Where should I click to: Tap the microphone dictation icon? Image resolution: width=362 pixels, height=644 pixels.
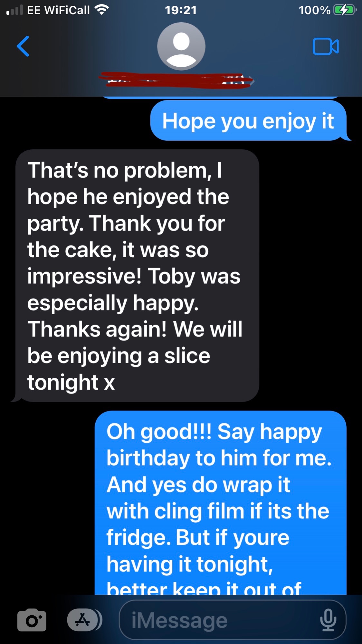coord(328,620)
